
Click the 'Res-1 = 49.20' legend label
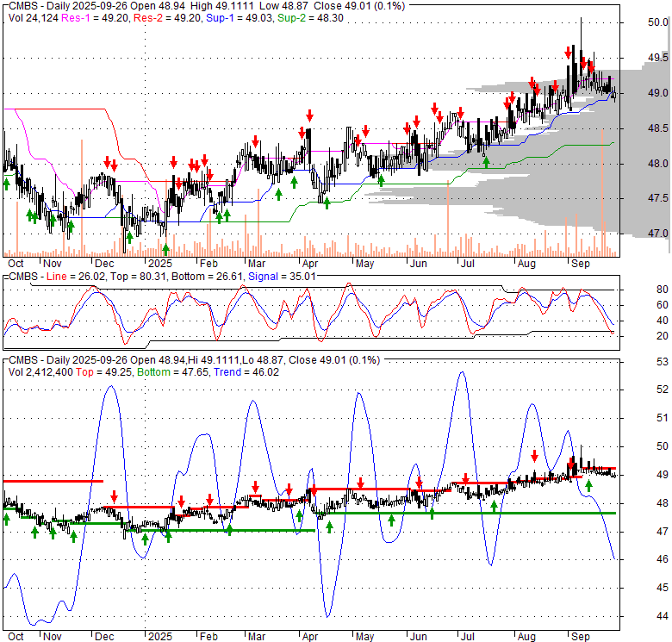(95, 18)
